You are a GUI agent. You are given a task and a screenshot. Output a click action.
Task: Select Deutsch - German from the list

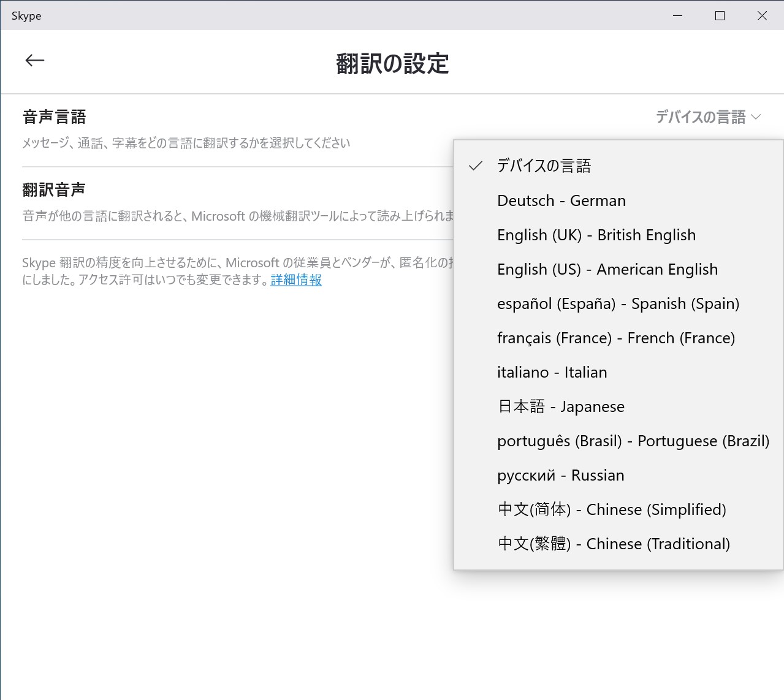561,200
